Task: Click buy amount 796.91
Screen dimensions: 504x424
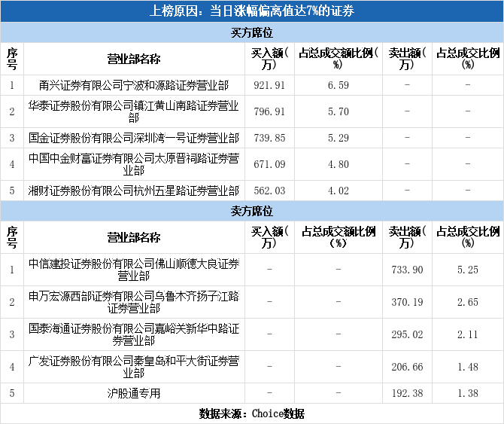Action: (x=269, y=111)
